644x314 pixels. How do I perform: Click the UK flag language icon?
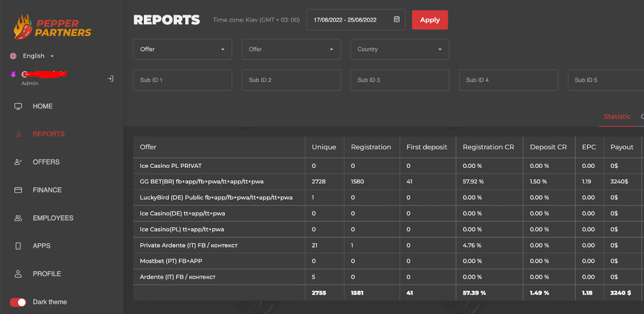(13, 56)
